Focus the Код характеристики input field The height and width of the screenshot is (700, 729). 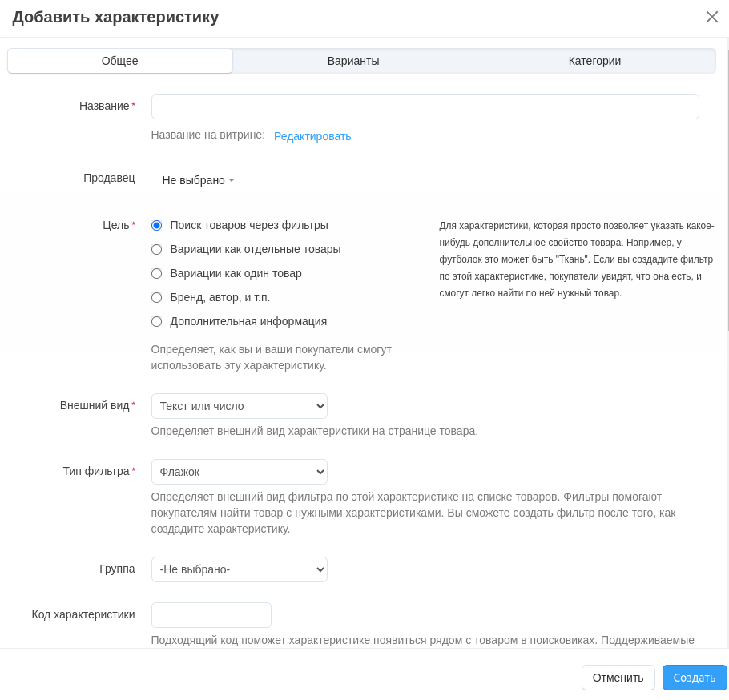pyautogui.click(x=211, y=615)
